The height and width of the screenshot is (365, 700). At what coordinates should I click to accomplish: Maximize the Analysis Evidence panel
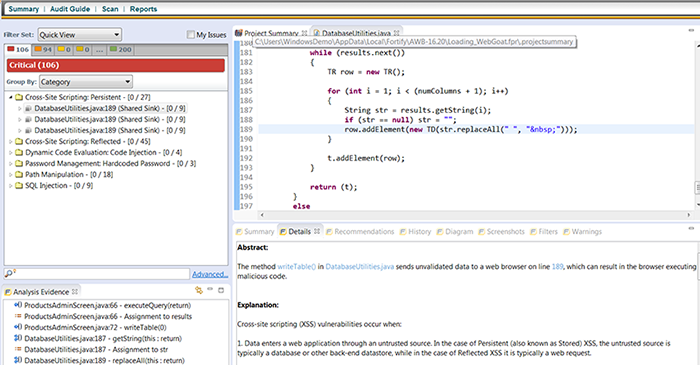click(221, 290)
